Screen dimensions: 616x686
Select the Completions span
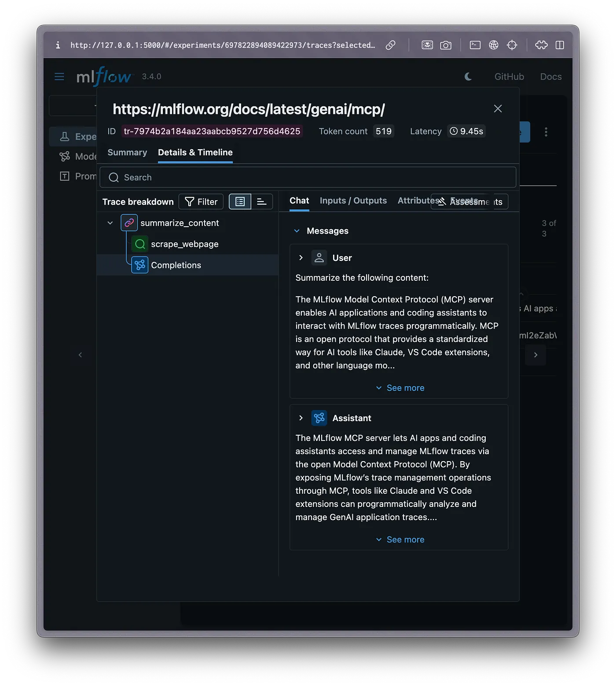pyautogui.click(x=176, y=265)
